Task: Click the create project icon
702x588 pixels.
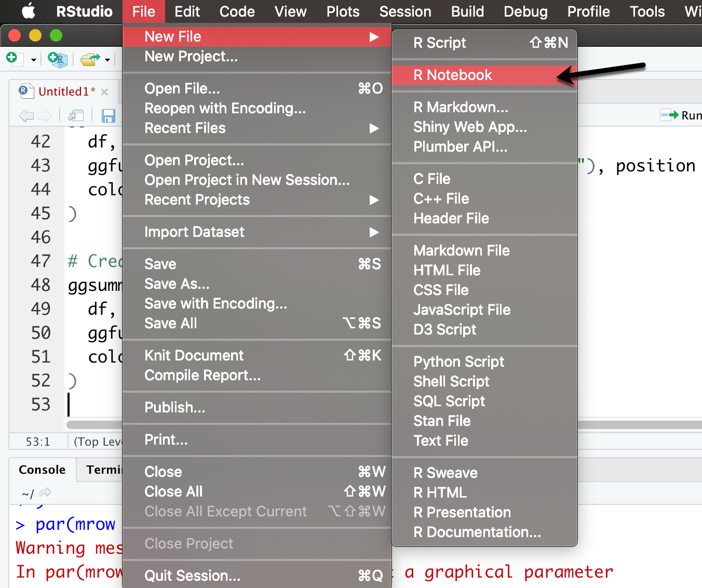Action: point(57,59)
